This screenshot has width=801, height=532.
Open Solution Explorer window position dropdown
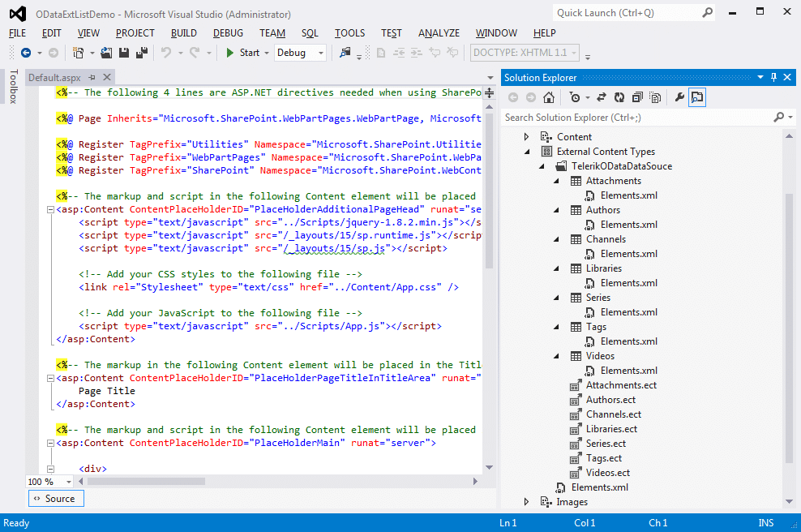click(x=760, y=77)
